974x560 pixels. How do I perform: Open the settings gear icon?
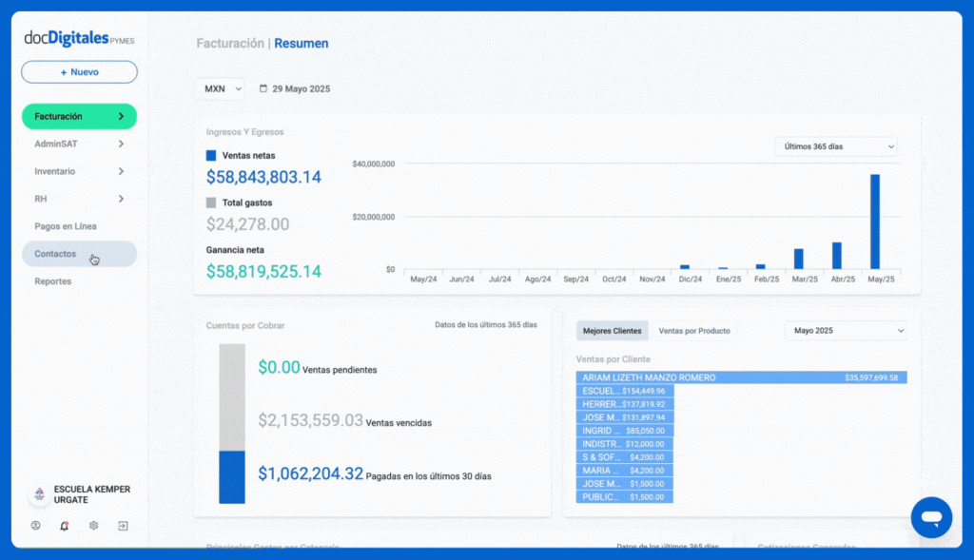pyautogui.click(x=94, y=526)
